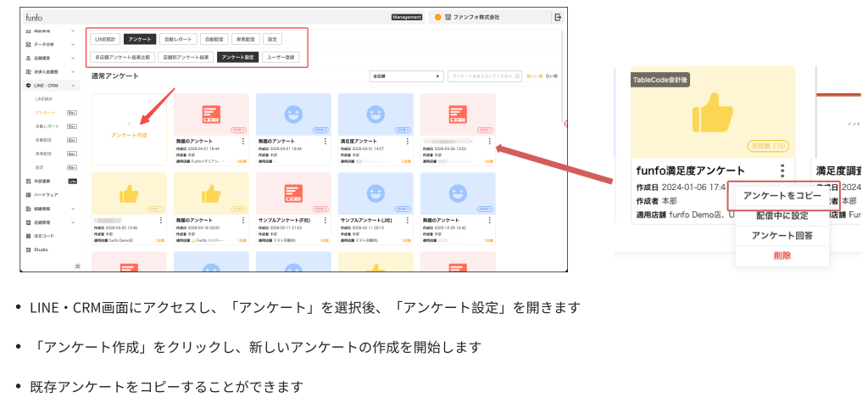Select アンケートをコピー from the context menu
The image size is (868, 403).
click(x=782, y=196)
